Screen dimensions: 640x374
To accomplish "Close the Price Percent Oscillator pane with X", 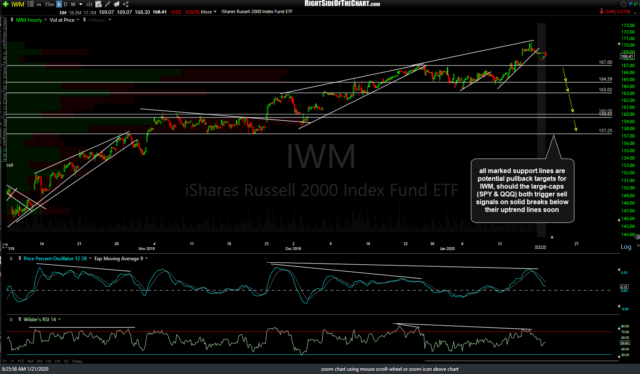I will click(11, 258).
